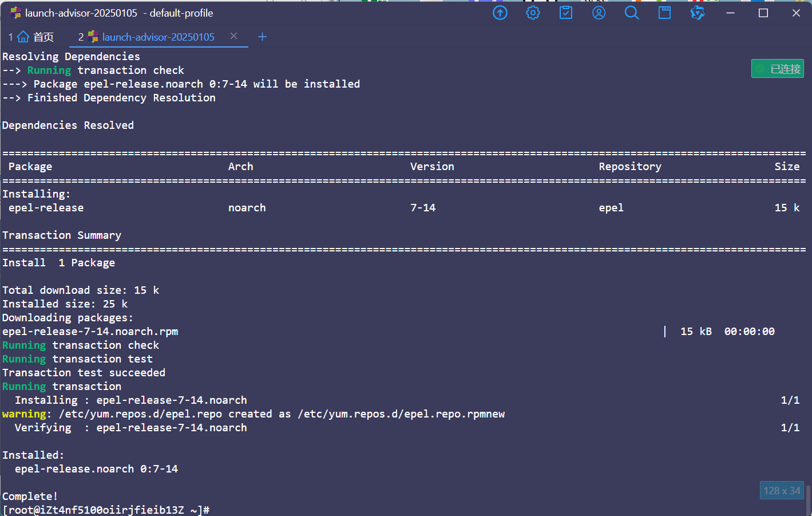Click the green 已连接 connection status button
This screenshot has height=516, width=812.
point(778,69)
